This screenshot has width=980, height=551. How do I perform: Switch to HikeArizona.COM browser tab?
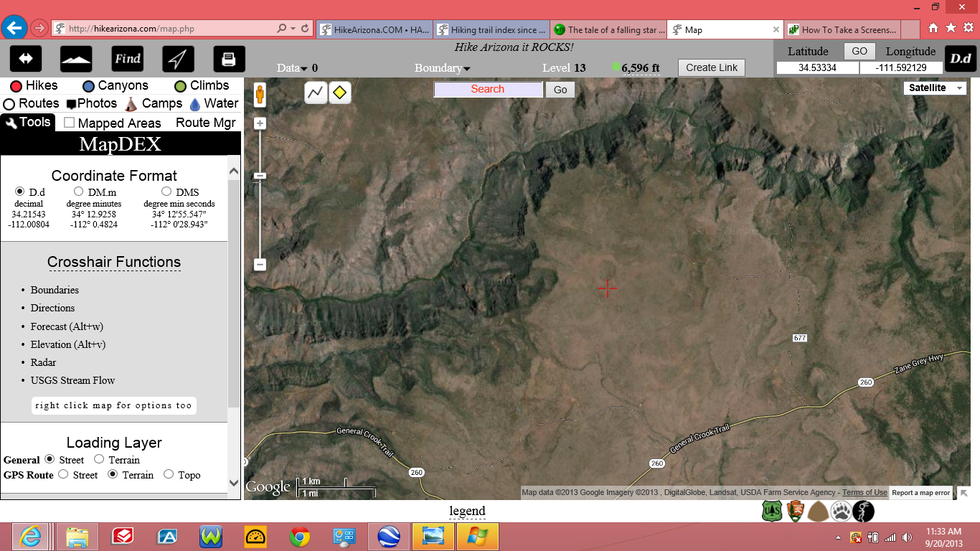(374, 29)
